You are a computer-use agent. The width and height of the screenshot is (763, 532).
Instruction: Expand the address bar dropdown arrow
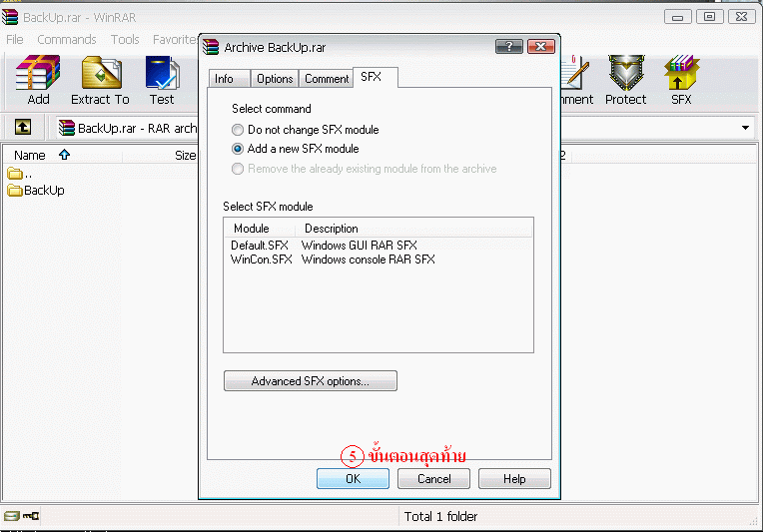tap(745, 128)
